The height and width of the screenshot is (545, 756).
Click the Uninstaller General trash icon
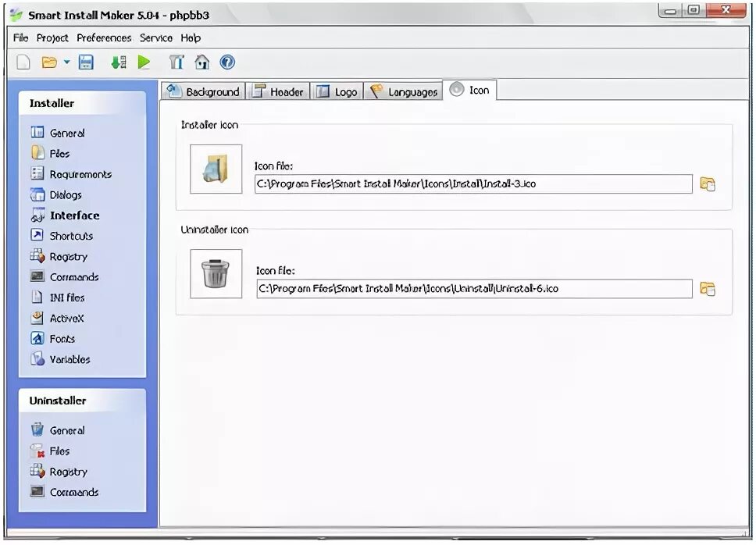coord(37,429)
